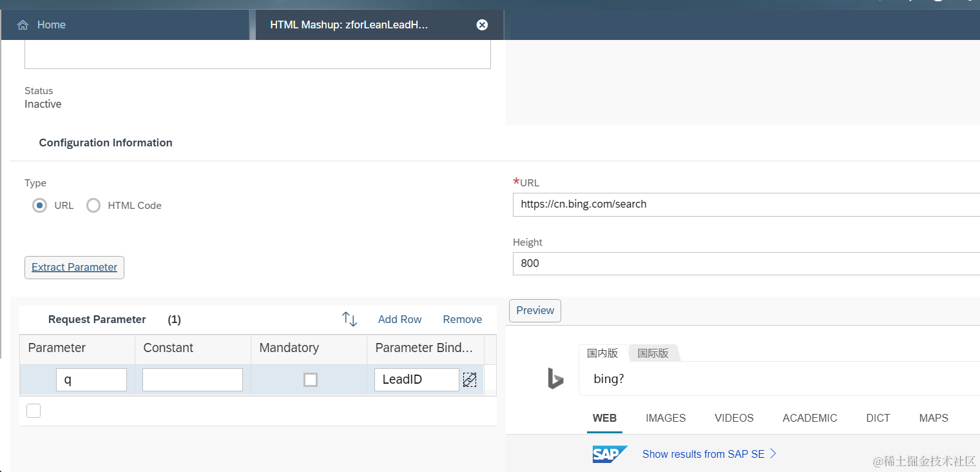Click Remove in Request Parameter toolbar

coord(462,319)
